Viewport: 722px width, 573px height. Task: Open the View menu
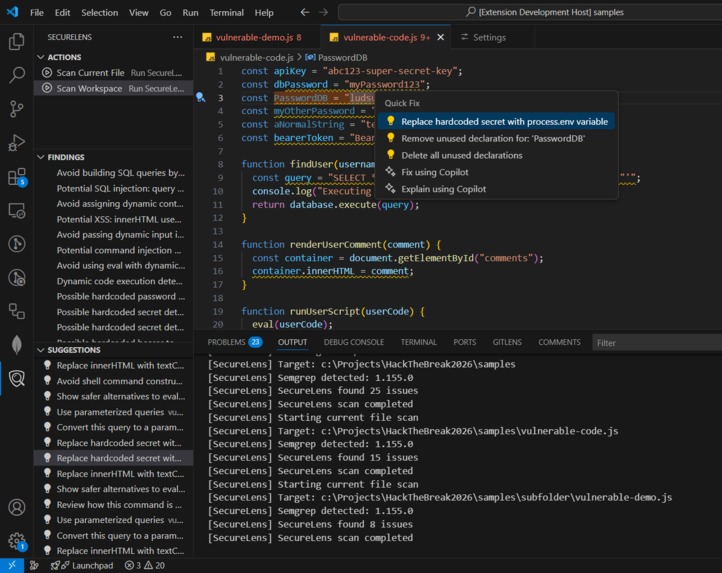point(139,12)
